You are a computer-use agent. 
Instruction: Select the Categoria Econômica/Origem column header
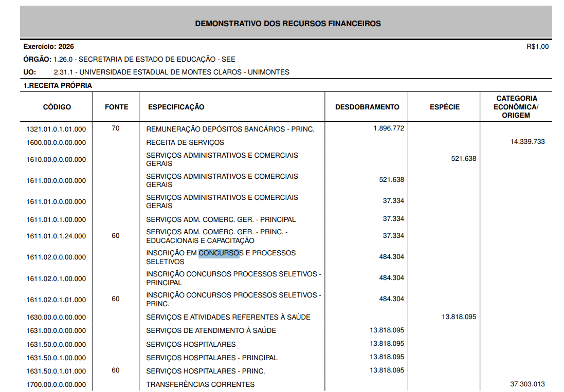(x=516, y=107)
